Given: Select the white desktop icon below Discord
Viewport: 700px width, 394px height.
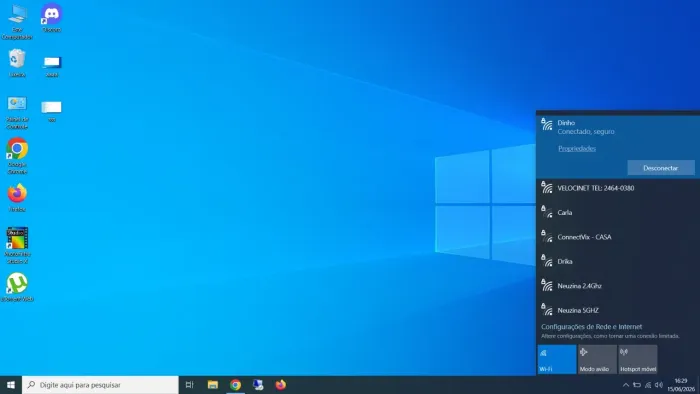Looking at the screenshot, I should coord(52,66).
